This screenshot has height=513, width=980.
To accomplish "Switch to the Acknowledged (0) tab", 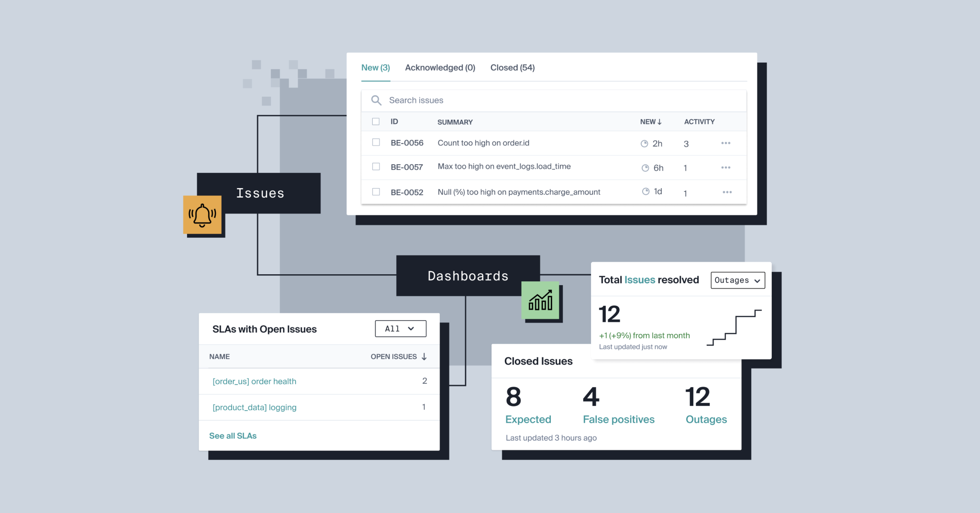I will pyautogui.click(x=440, y=67).
